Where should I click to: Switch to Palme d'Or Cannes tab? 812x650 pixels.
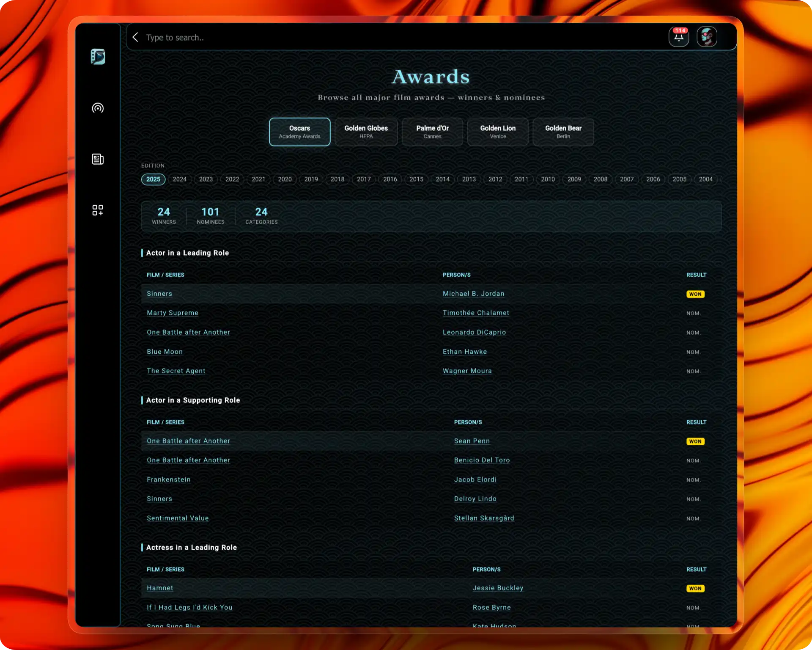coord(432,132)
